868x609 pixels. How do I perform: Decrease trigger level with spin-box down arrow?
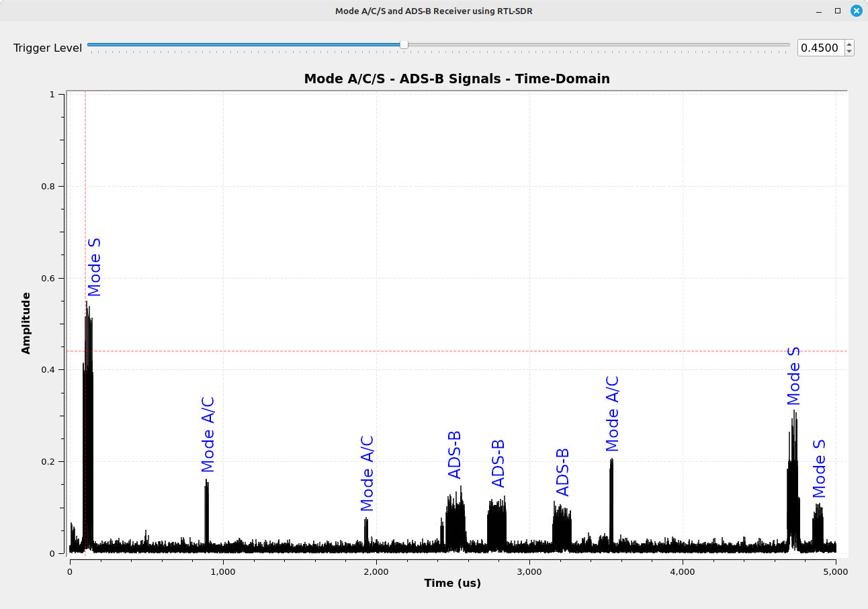849,51
